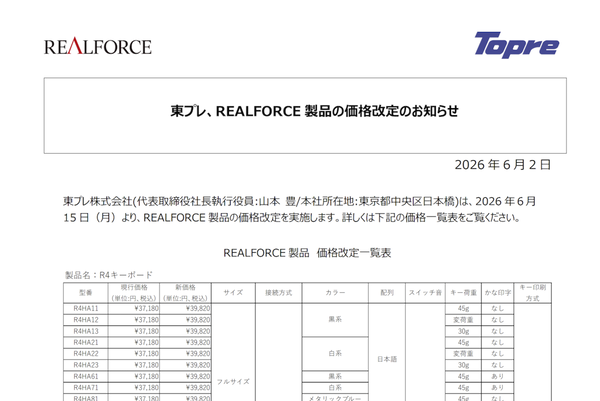The height and width of the screenshot is (401, 600).
Task: Click key weight 45g in R4HA11 row
Action: pos(463,308)
